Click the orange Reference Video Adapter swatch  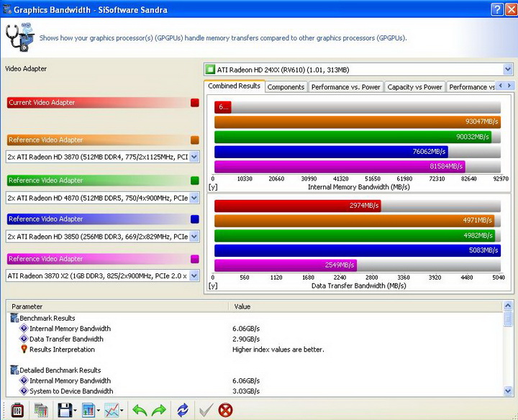point(194,140)
